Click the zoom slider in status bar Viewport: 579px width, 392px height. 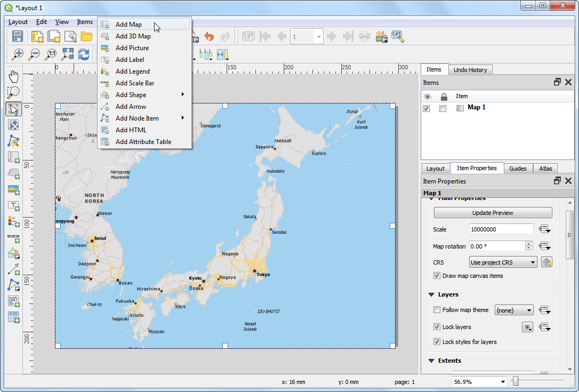click(x=516, y=381)
